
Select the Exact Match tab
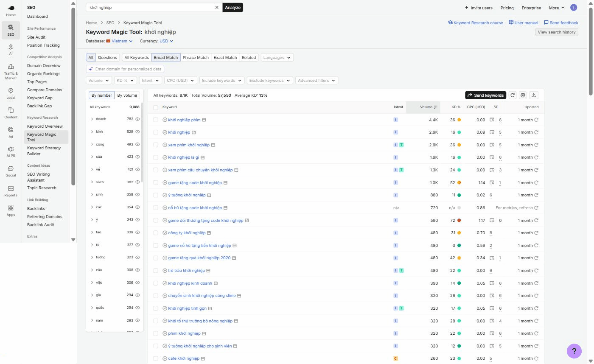225,58
